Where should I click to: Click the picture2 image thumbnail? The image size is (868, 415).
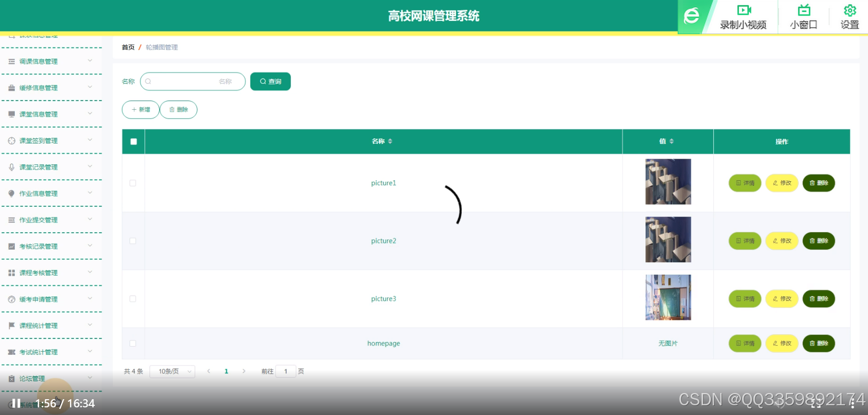coord(668,239)
